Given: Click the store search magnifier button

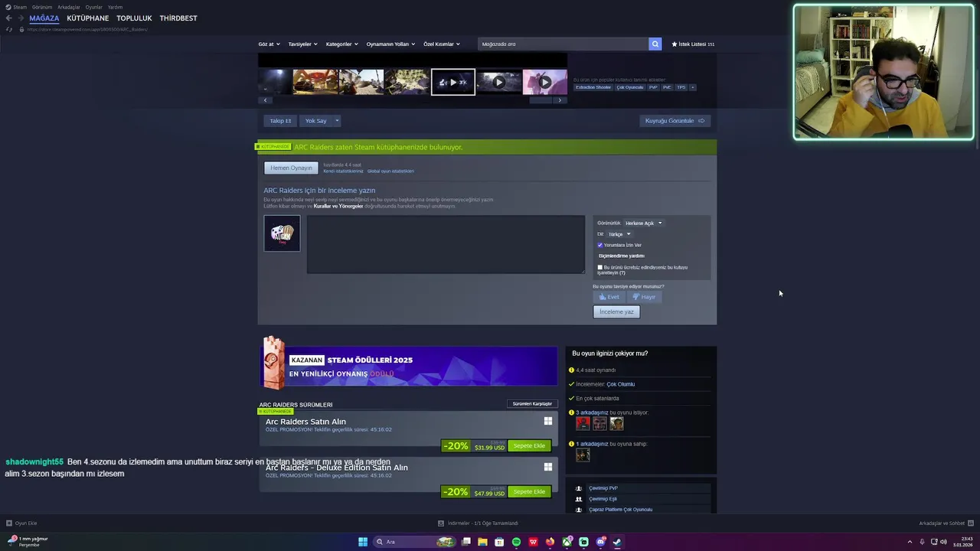Looking at the screenshot, I should point(655,44).
